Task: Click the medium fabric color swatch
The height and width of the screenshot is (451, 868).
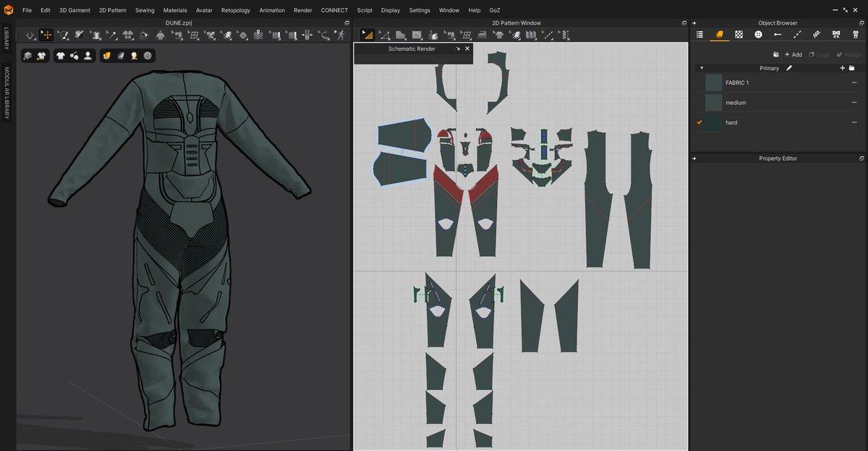Action: click(x=714, y=103)
